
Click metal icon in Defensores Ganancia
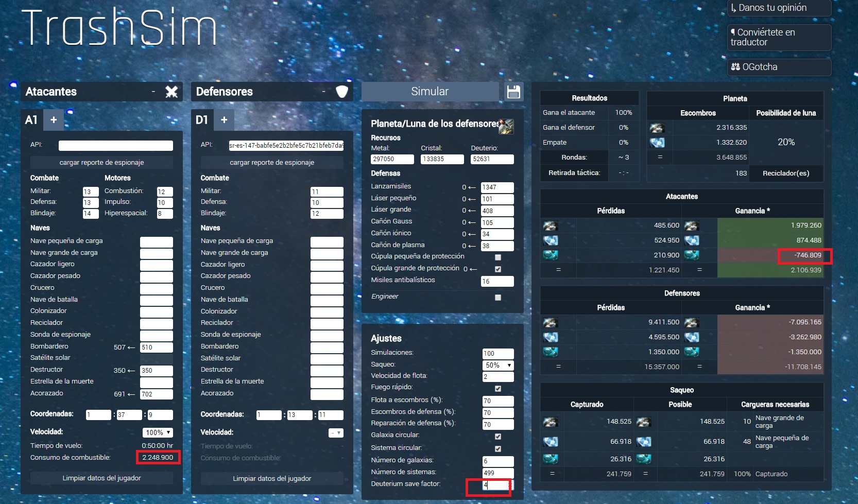point(692,322)
